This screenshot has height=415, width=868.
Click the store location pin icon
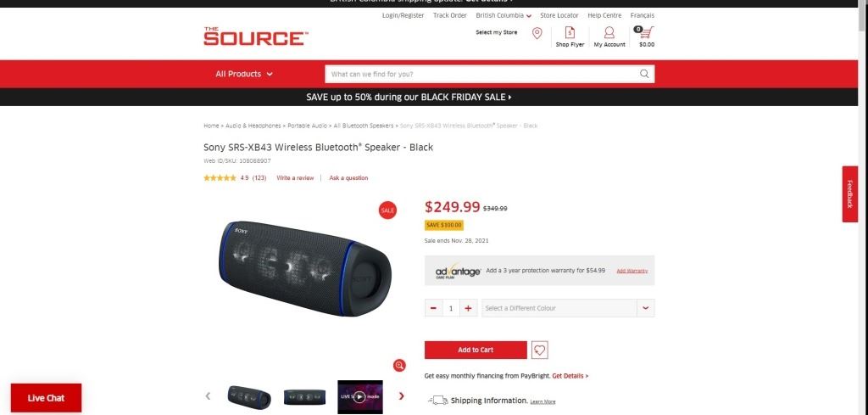pyautogui.click(x=537, y=33)
